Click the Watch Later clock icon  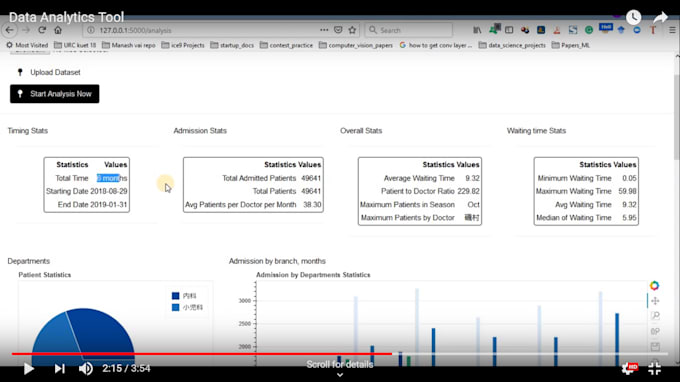634,17
